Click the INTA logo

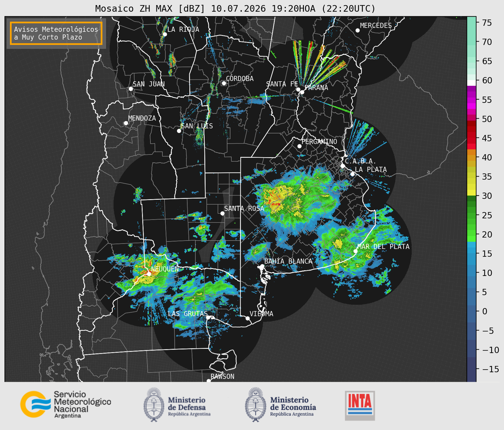point(360,405)
